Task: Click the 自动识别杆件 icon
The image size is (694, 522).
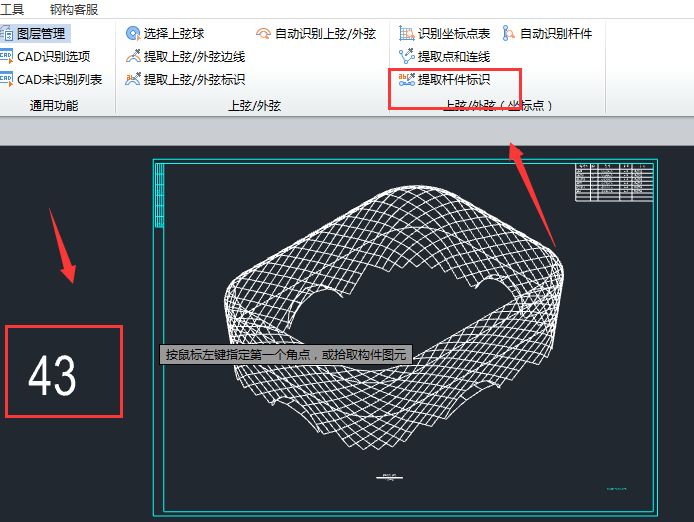Action: (x=509, y=33)
